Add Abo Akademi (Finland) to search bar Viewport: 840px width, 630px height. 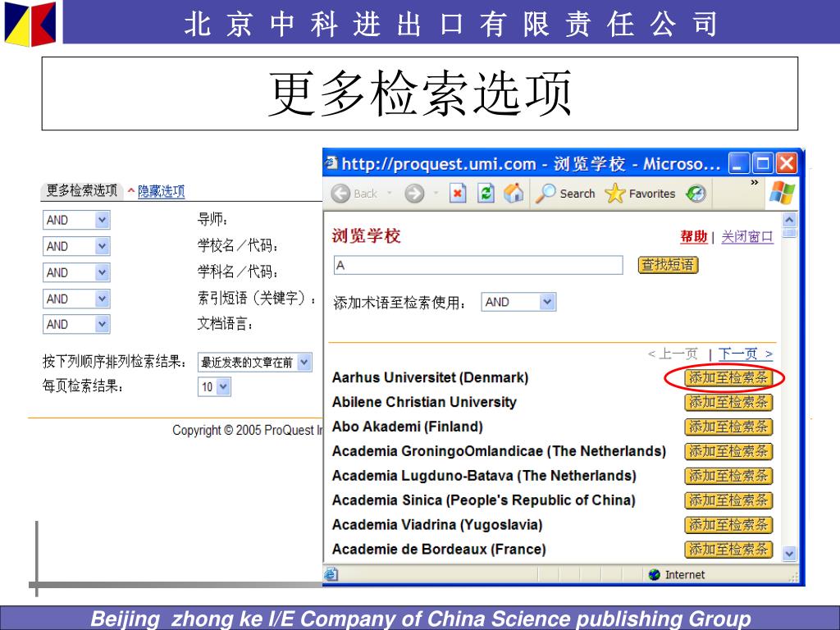(x=728, y=427)
